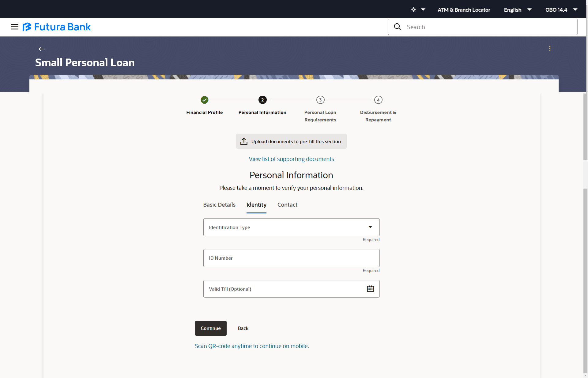This screenshot has height=378, width=588.
Task: Click step 3 Personal Loan Requirements circle
Action: pos(320,100)
